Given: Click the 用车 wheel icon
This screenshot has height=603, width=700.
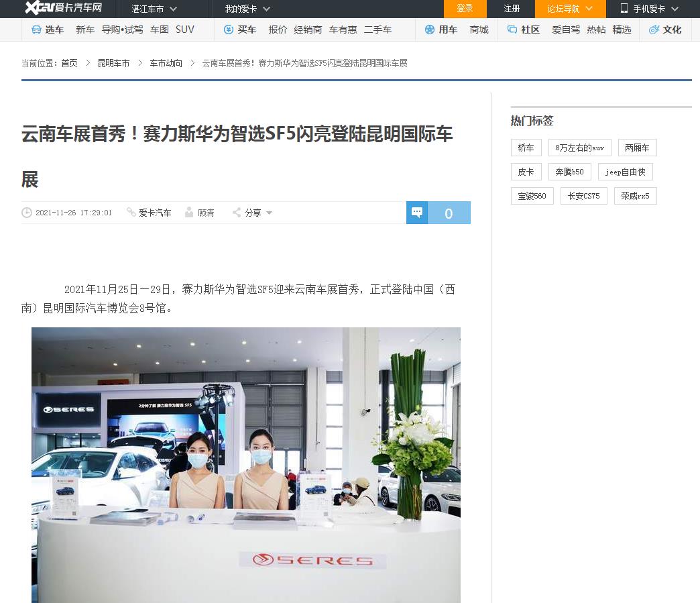Looking at the screenshot, I should [x=430, y=30].
